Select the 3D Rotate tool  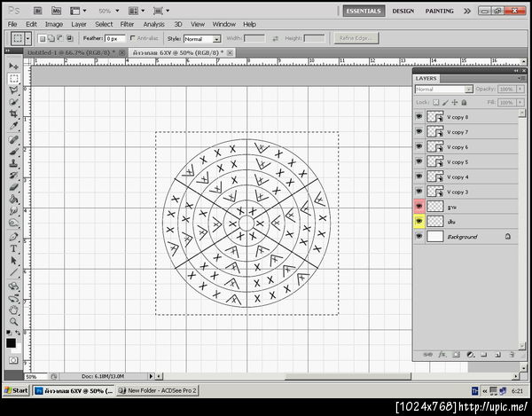coord(13,286)
